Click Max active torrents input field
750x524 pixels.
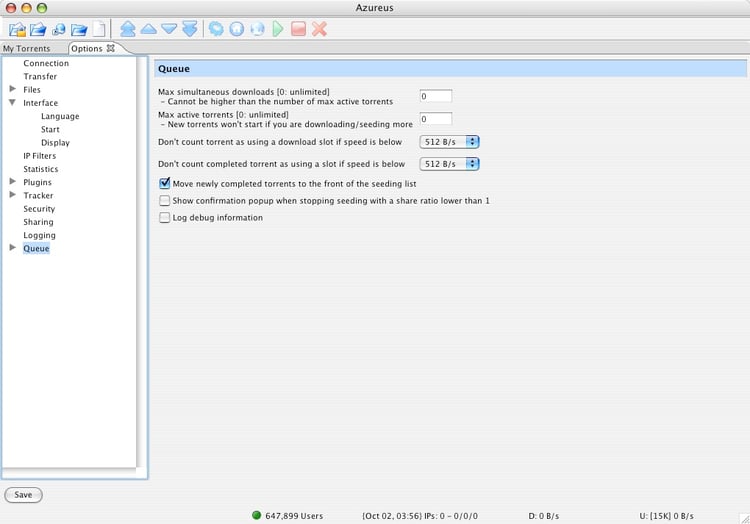pos(436,119)
